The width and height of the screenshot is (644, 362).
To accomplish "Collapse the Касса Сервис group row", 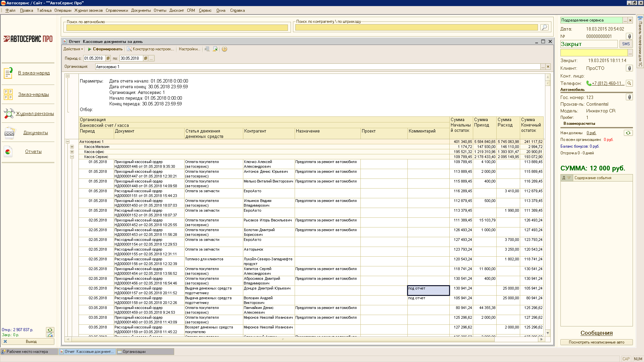I will tap(72, 157).
